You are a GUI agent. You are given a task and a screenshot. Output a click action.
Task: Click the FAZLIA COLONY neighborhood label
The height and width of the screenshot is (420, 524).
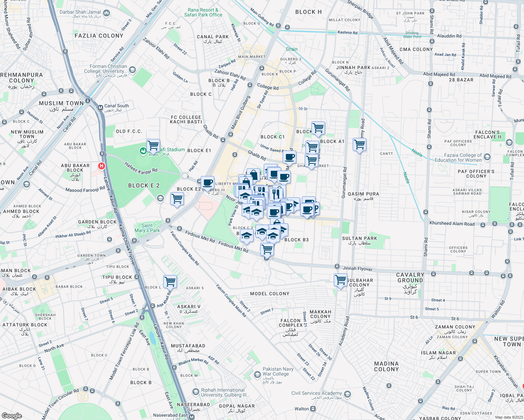coord(99,36)
